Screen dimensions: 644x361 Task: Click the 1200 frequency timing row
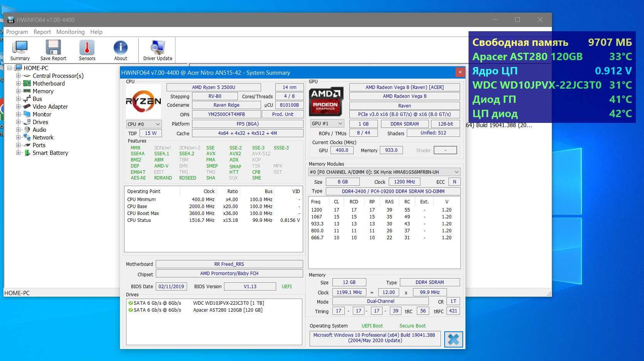(384, 210)
